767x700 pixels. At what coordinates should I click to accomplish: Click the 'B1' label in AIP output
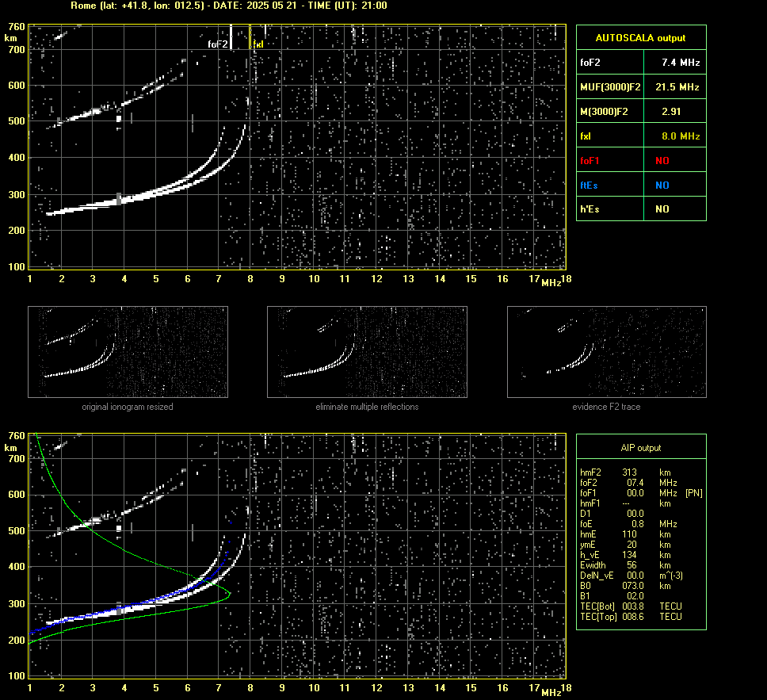click(x=585, y=595)
